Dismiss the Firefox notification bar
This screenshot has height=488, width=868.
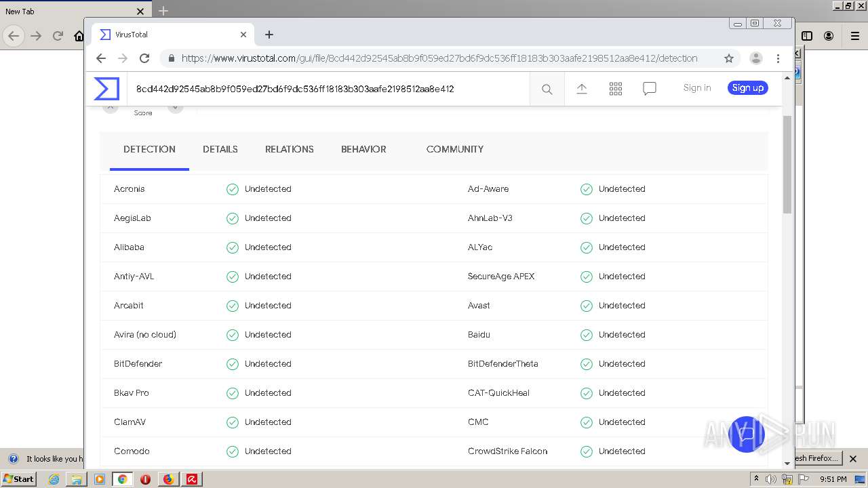[x=854, y=458]
